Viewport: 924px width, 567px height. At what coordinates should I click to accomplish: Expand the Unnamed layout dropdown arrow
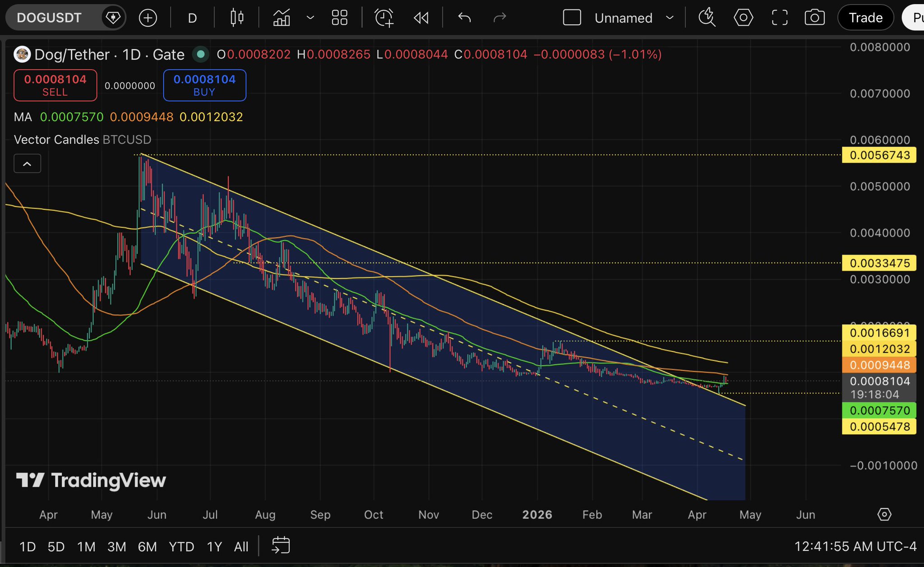(670, 18)
